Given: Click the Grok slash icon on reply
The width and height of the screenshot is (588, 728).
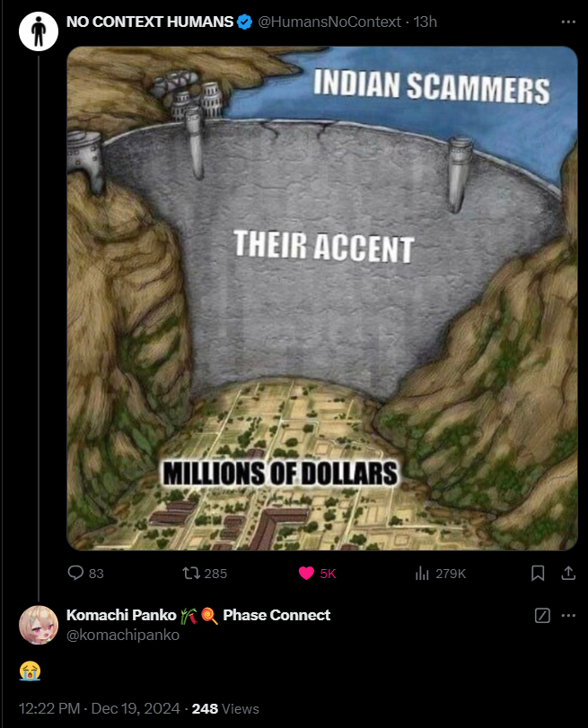Looking at the screenshot, I should tap(542, 616).
